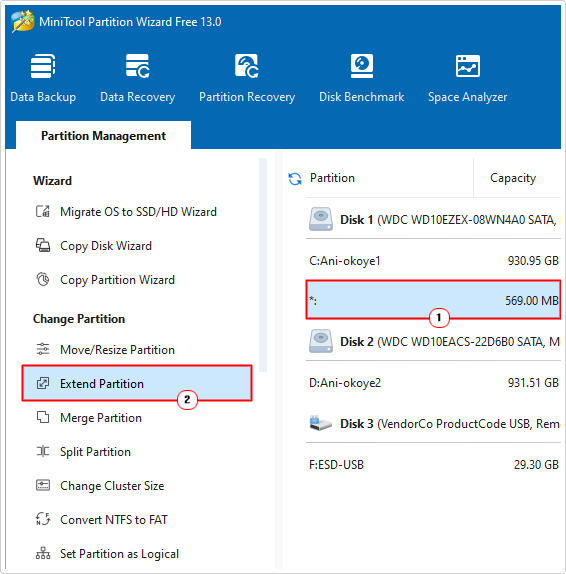Viewport: 566px width, 574px height.
Task: Choose Split Partition label
Action: [x=95, y=452]
